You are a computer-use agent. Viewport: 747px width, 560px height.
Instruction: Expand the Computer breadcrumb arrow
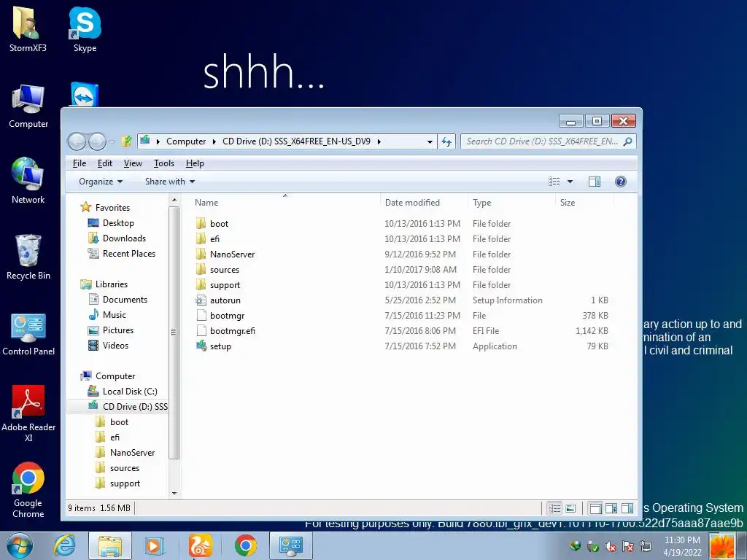click(x=214, y=141)
